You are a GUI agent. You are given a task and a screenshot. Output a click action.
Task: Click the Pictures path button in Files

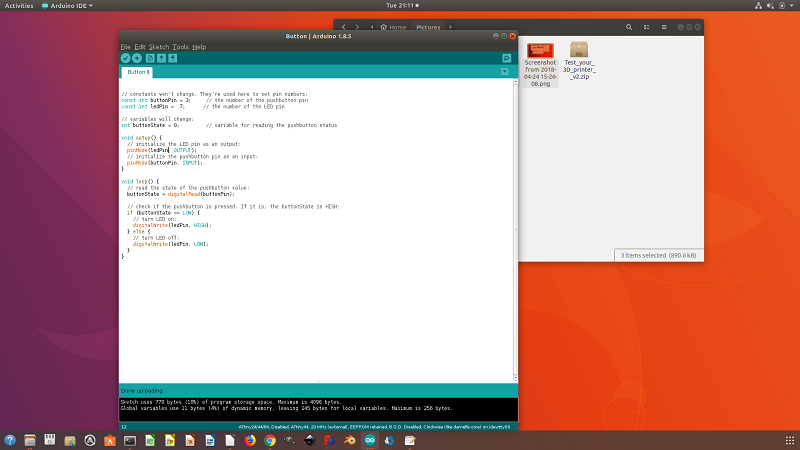[x=428, y=27]
